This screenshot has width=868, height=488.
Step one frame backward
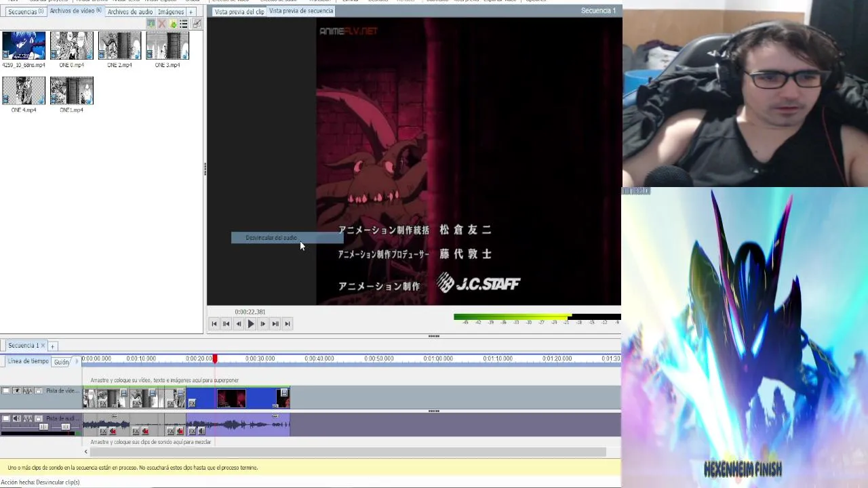tap(238, 324)
